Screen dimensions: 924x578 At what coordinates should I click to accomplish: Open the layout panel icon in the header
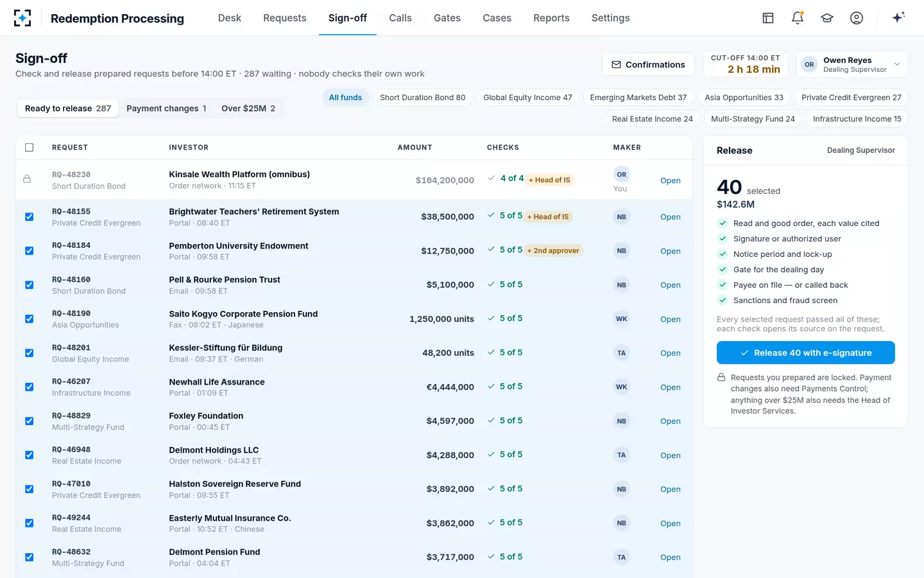768,18
